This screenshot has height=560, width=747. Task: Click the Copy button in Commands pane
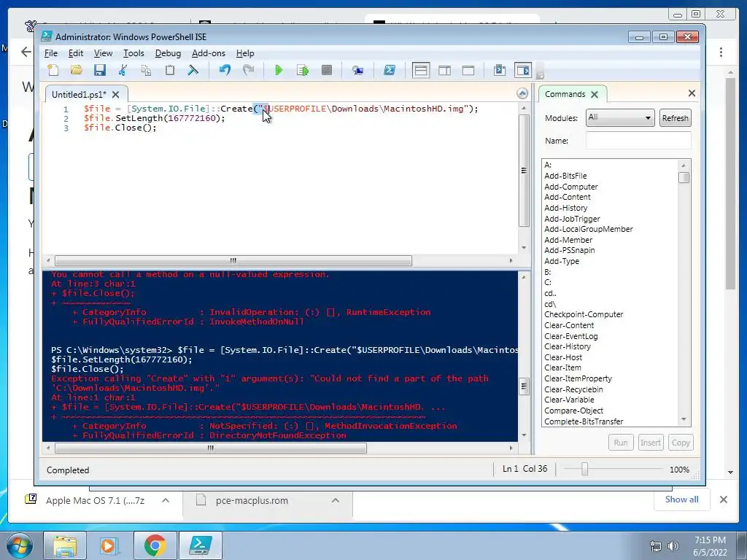pos(681,443)
